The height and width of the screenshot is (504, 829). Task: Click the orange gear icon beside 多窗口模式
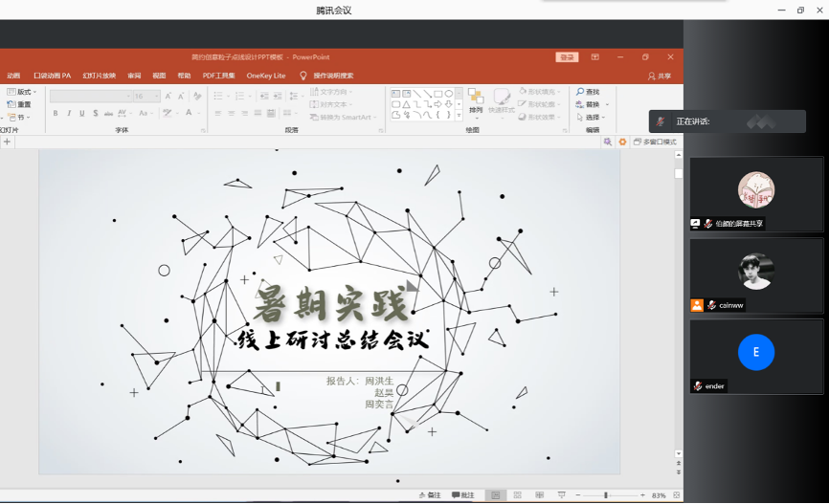(622, 142)
